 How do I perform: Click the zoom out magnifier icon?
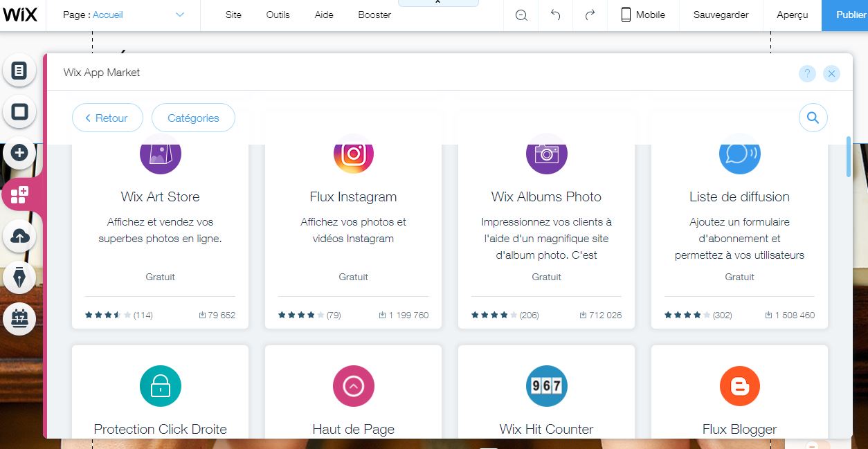tap(521, 15)
